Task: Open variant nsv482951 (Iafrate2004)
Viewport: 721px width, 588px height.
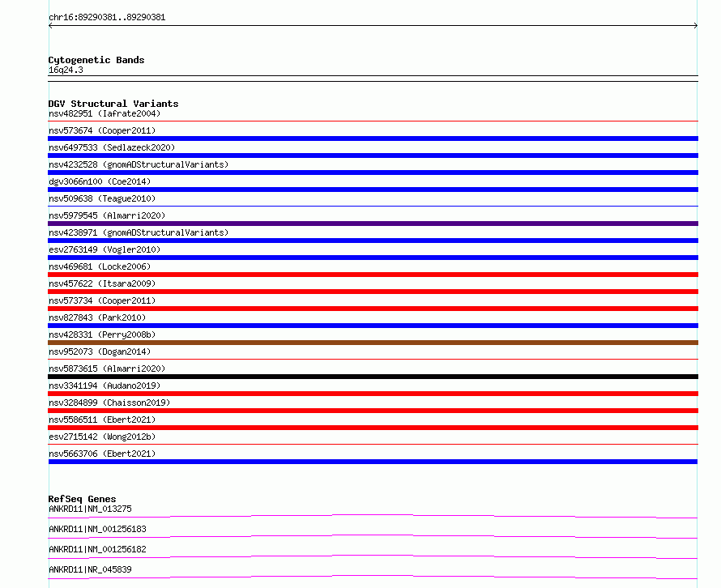Action: tap(105, 113)
